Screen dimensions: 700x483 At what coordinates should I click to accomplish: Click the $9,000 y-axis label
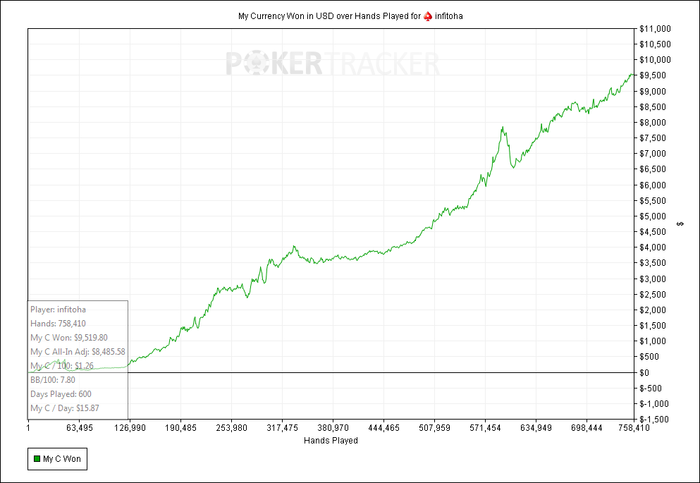[653, 92]
